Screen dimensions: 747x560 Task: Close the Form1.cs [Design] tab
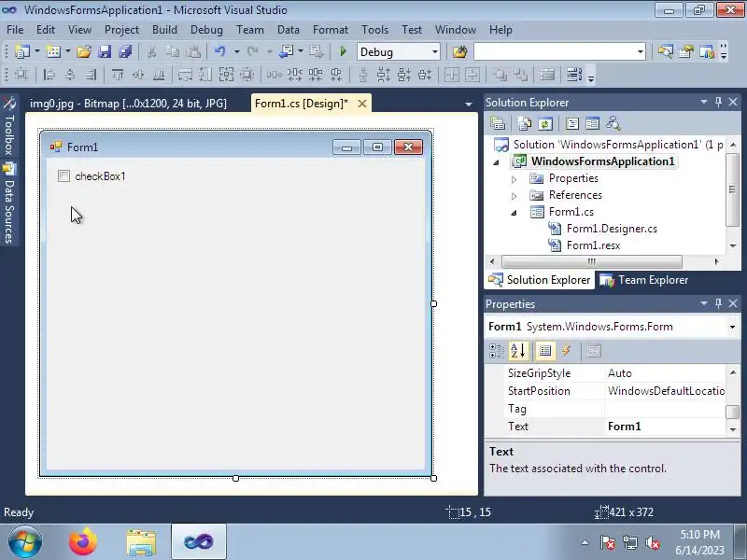tap(362, 104)
